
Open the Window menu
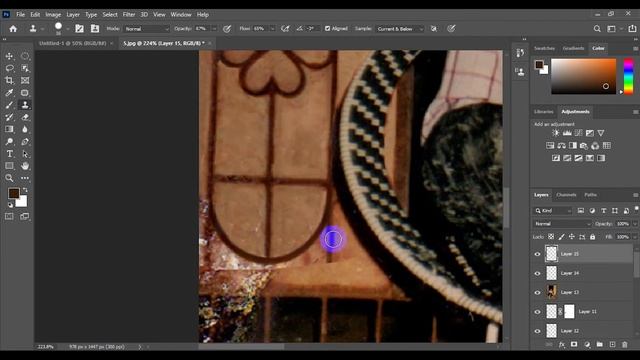tap(181, 14)
